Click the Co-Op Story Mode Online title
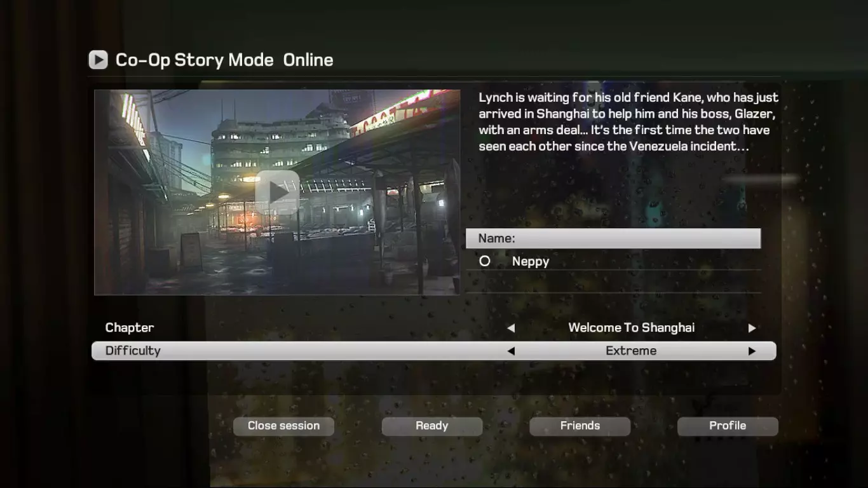868x488 pixels. (224, 60)
